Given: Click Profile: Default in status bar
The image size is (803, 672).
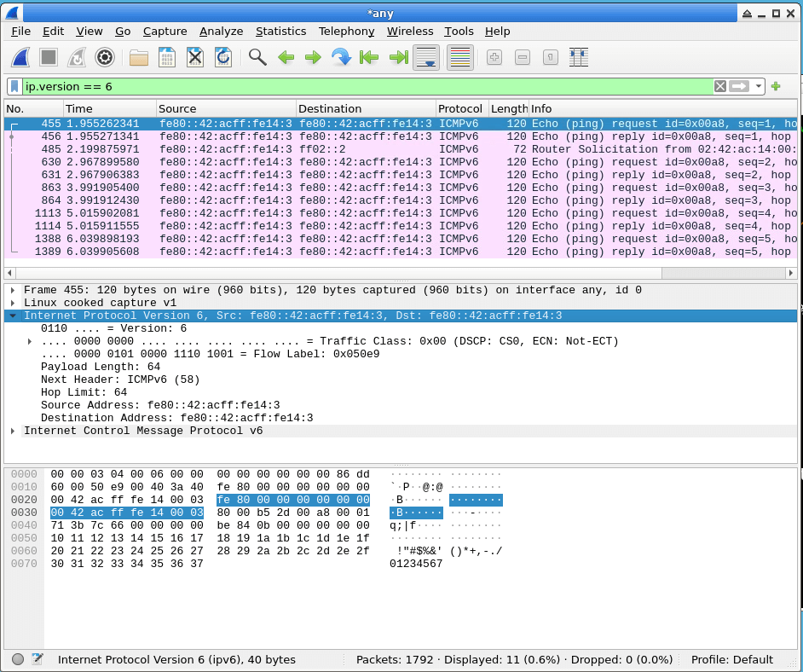Looking at the screenshot, I should [x=731, y=660].
